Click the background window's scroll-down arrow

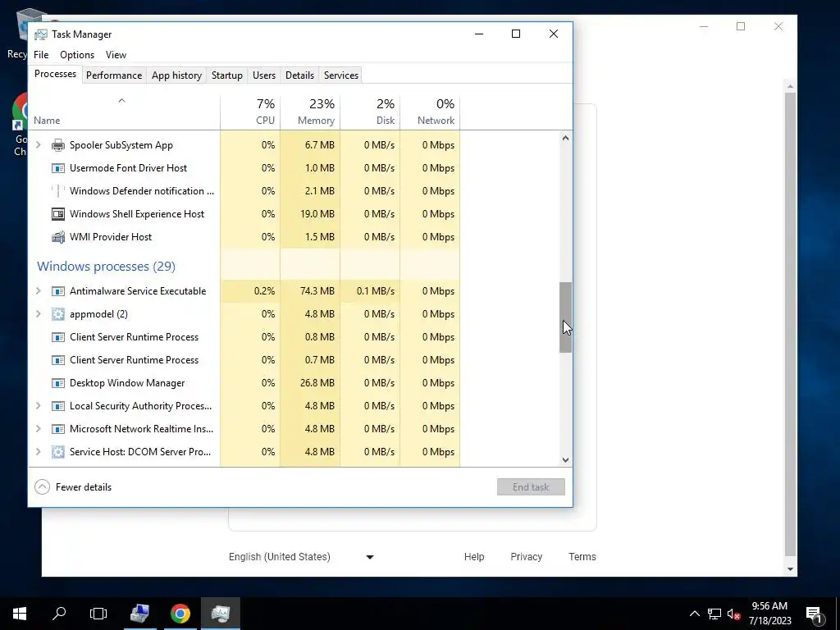pyautogui.click(x=790, y=569)
